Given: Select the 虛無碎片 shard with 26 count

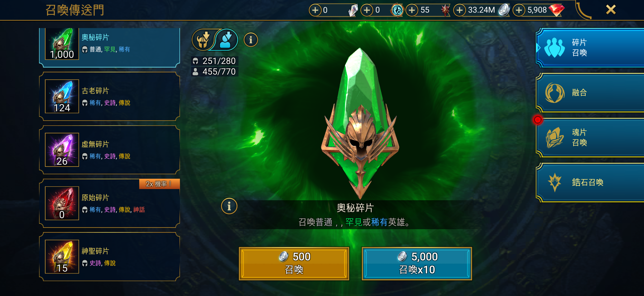Looking at the screenshot, I should point(110,150).
